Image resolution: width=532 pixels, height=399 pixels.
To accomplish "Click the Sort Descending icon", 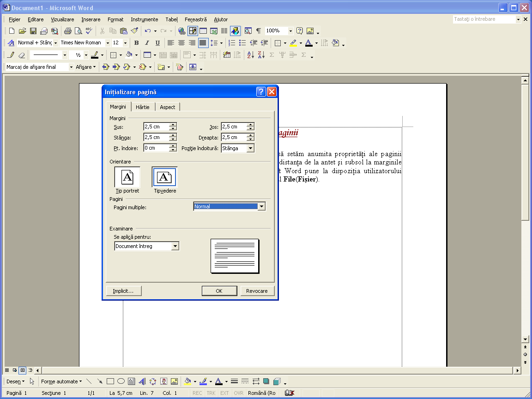I will 261,55.
